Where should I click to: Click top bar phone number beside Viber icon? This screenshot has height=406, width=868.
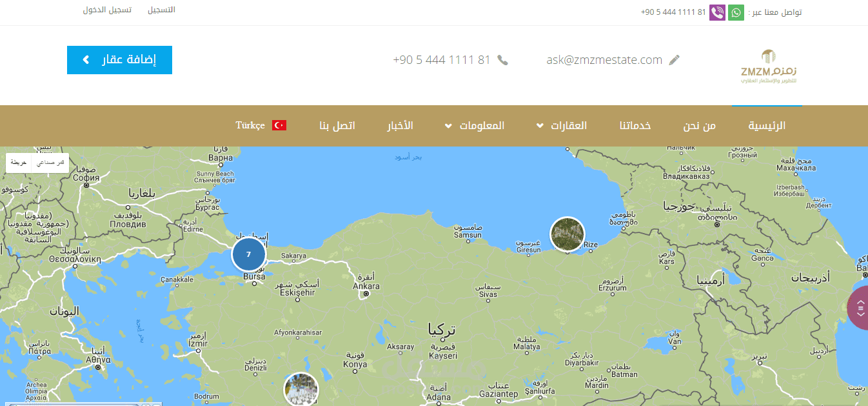(x=673, y=12)
